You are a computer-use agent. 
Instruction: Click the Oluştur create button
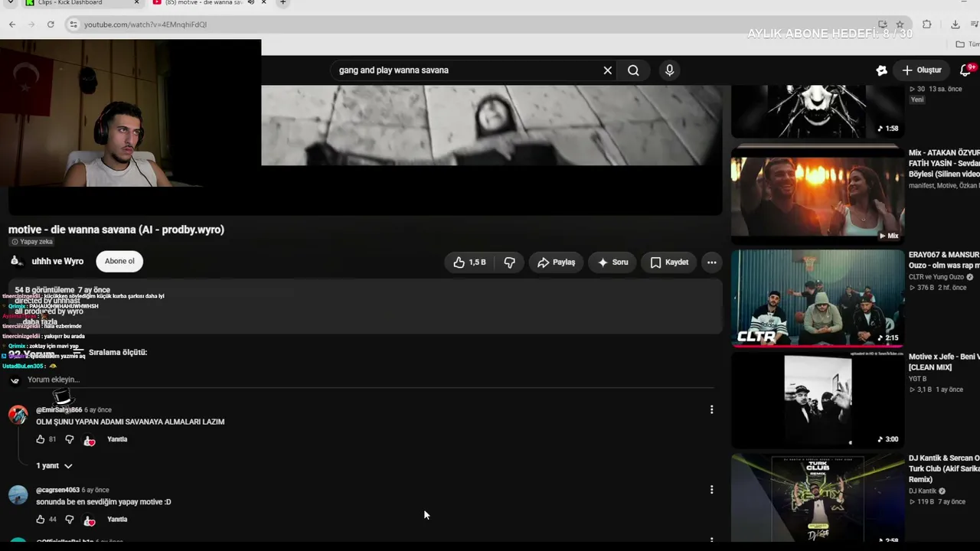pos(922,70)
